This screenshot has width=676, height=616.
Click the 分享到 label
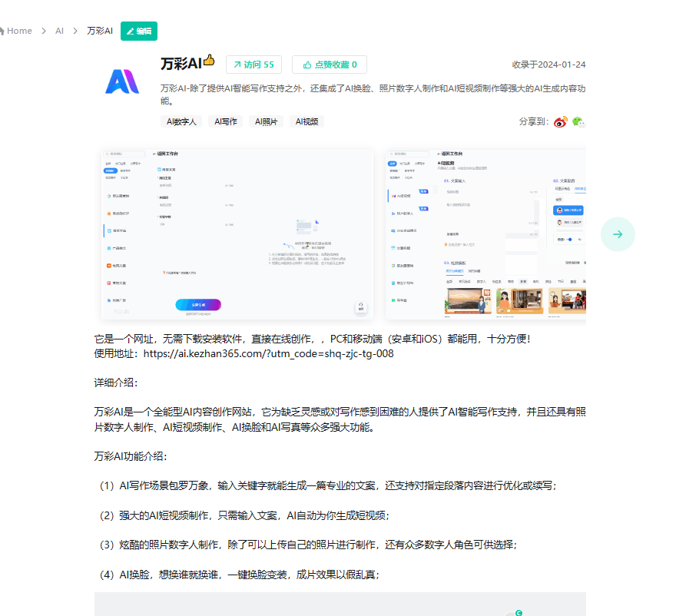(534, 122)
